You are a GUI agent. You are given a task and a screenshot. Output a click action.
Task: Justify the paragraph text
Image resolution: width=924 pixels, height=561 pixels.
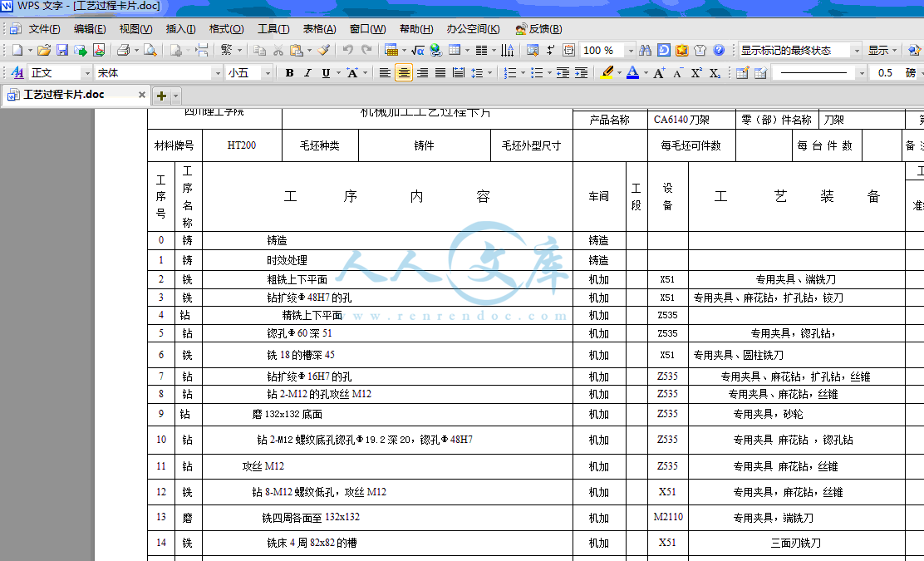440,73
